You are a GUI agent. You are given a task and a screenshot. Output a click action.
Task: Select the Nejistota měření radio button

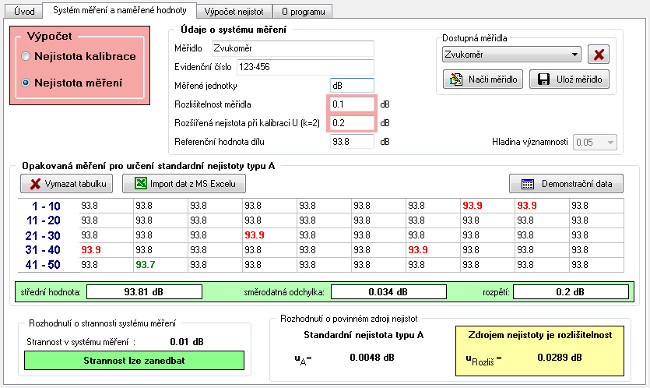pyautogui.click(x=26, y=83)
